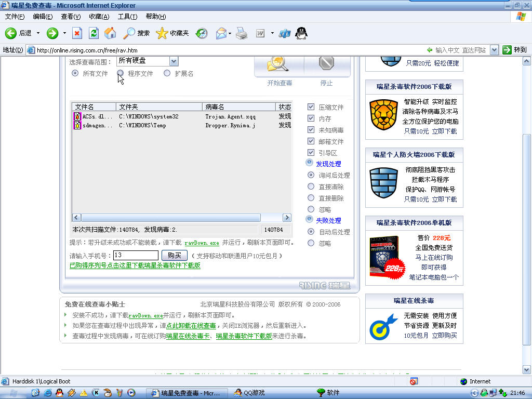The height and width of the screenshot is (399, 532).
Task: Select the Program files (程序文件) radio button
Action: (x=120, y=73)
